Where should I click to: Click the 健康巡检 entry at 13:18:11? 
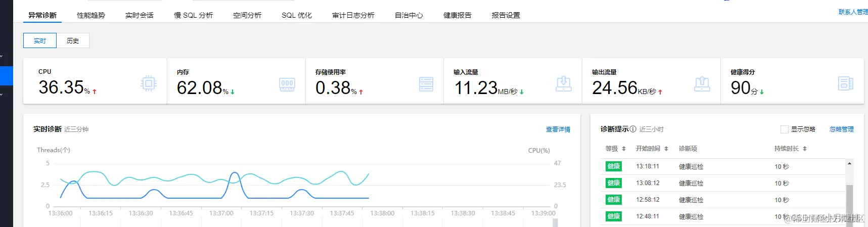click(691, 166)
